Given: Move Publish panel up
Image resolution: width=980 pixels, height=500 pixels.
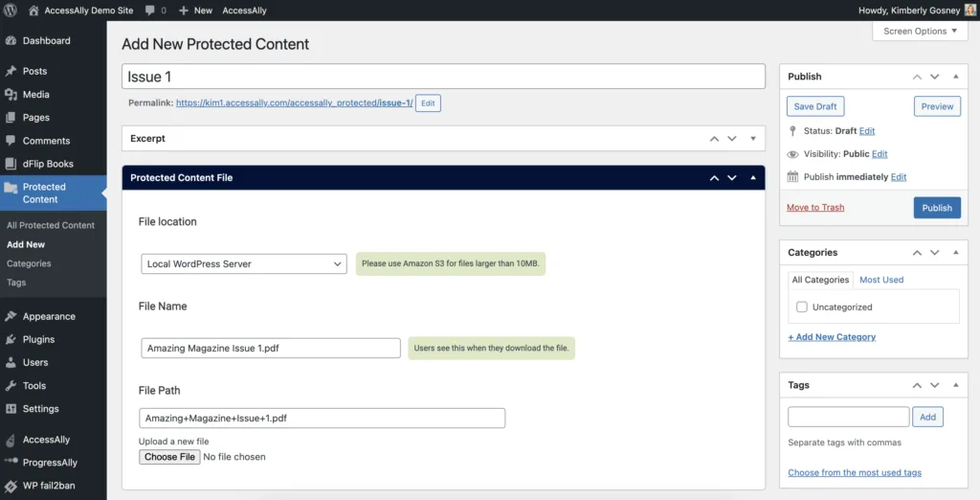Looking at the screenshot, I should point(917,77).
